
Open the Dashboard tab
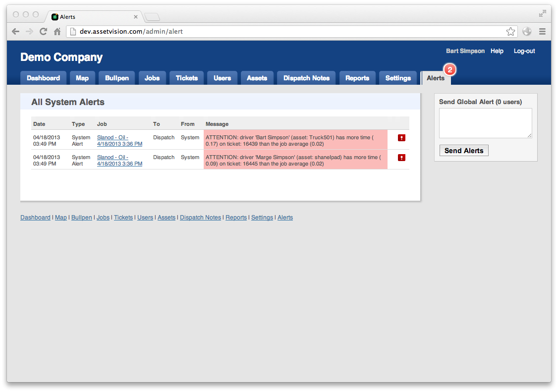click(x=43, y=78)
